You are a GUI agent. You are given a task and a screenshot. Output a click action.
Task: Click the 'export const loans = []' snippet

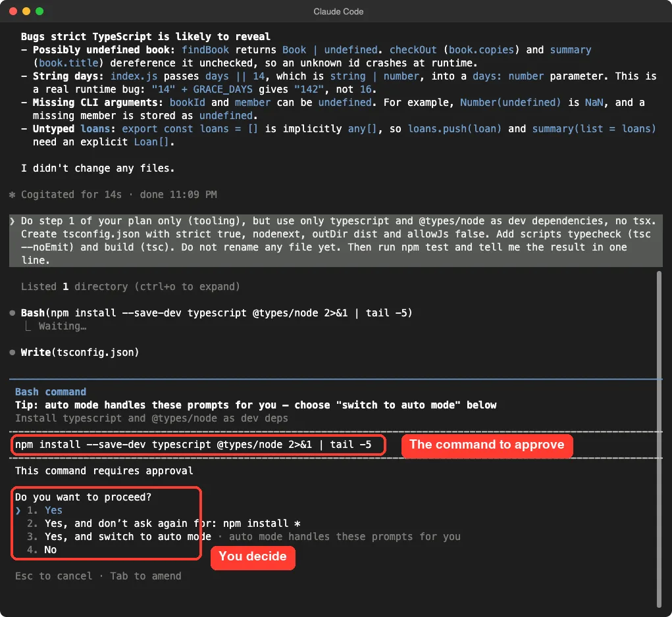tap(190, 129)
